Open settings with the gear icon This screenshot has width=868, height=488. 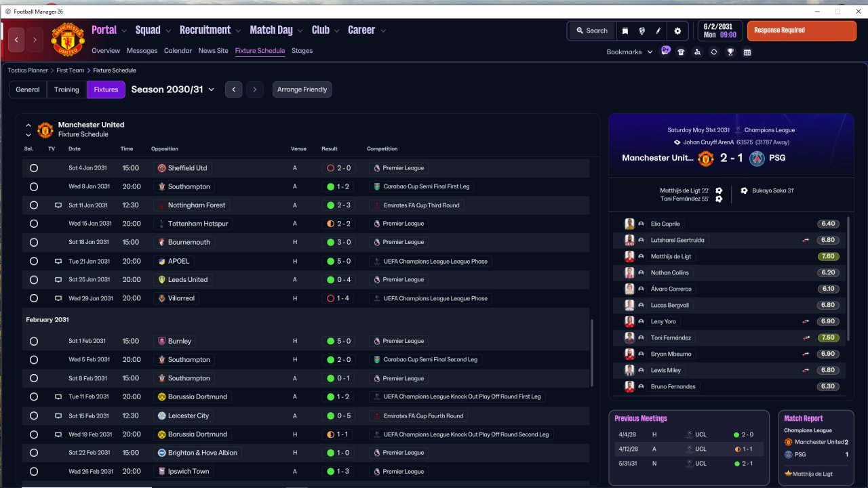click(677, 30)
